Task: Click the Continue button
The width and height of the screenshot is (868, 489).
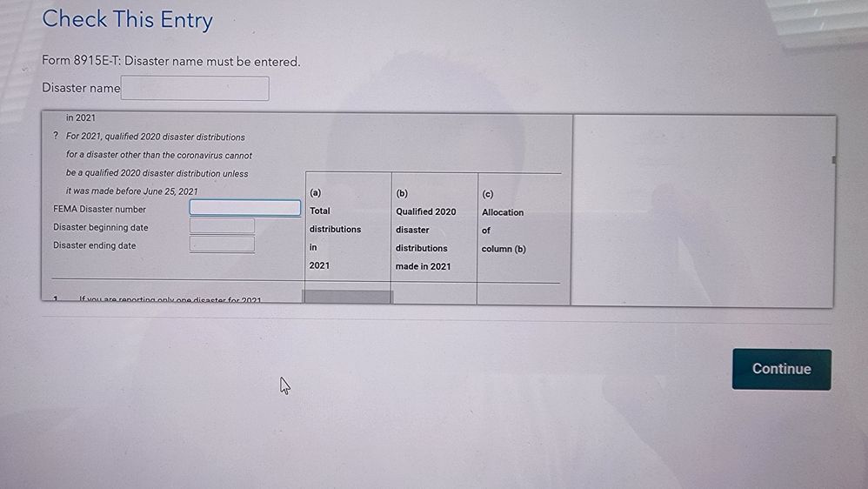Action: [781, 369]
